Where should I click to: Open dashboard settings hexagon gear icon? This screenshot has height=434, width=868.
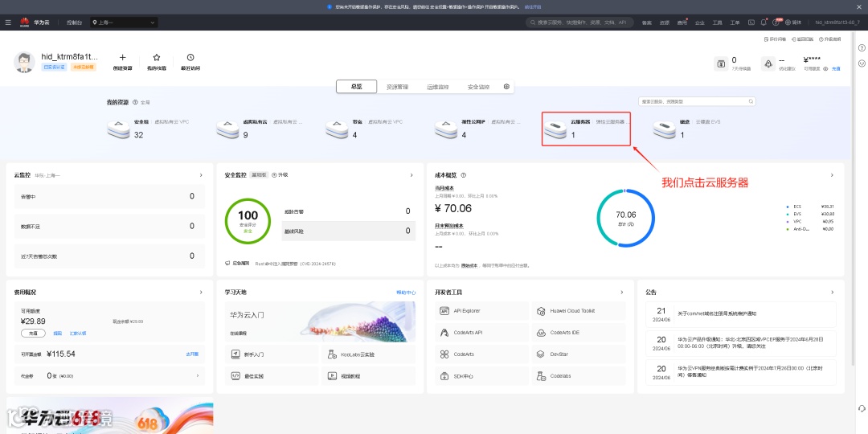[x=506, y=87]
